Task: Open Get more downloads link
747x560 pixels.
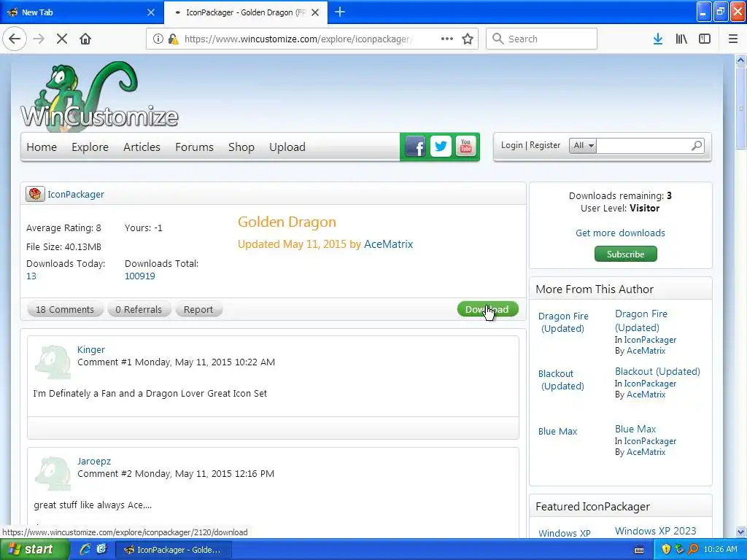Action: point(620,233)
